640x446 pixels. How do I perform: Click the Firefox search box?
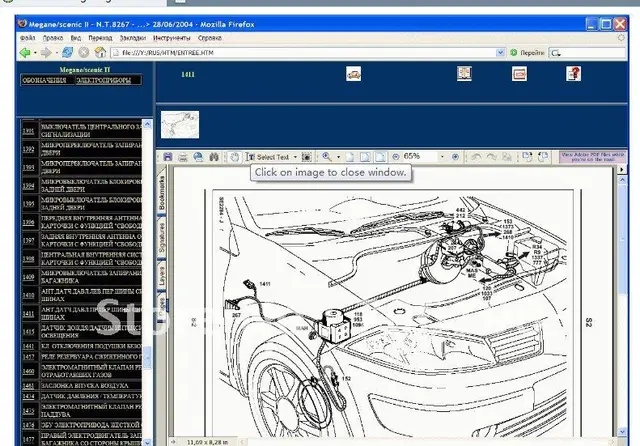click(587, 53)
